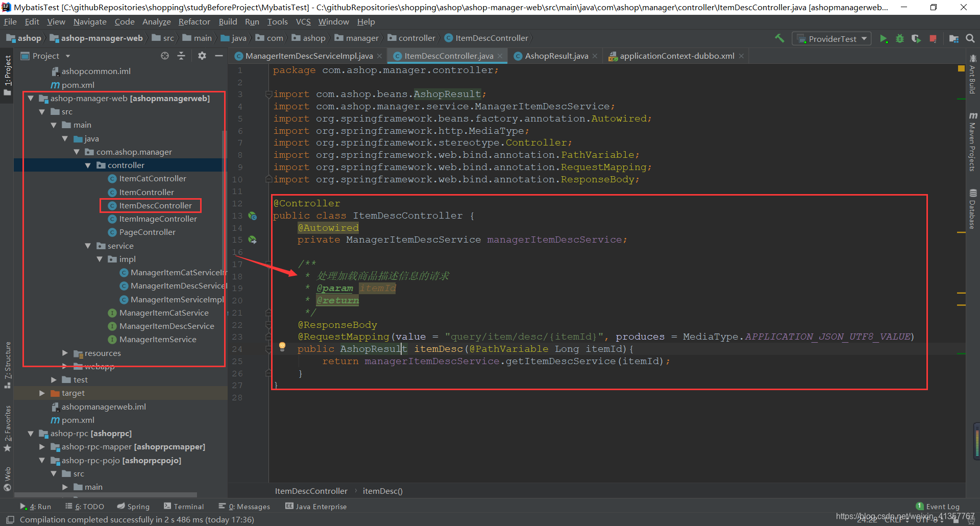The width and height of the screenshot is (980, 526).
Task: Collapse the ashop-manager-web module
Action: click(x=31, y=98)
